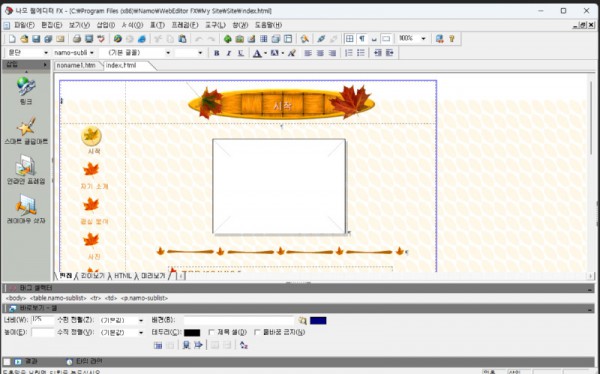This screenshot has width=600, height=374.
Task: Align text left
Action: (308, 53)
